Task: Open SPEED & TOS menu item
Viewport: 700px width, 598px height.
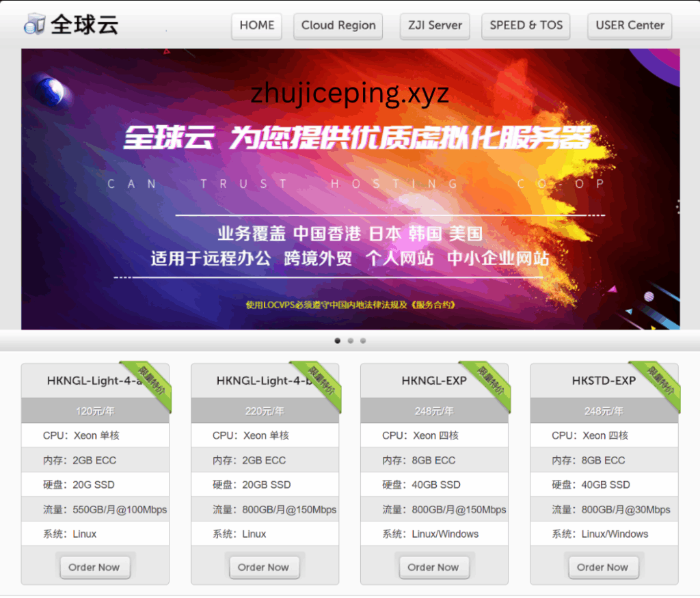Action: click(x=526, y=26)
